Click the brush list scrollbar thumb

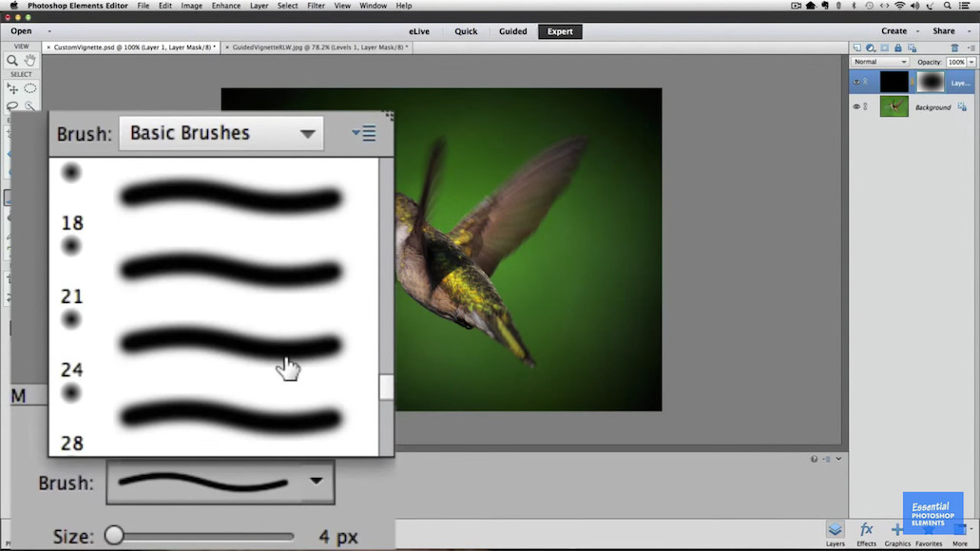(x=386, y=387)
